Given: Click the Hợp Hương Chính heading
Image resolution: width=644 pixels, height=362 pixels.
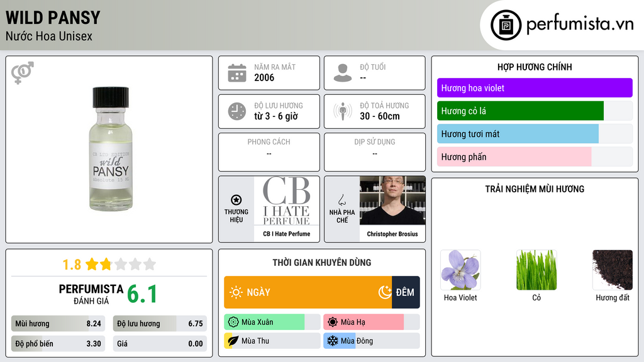Looking at the screenshot, I should pyautogui.click(x=535, y=67).
